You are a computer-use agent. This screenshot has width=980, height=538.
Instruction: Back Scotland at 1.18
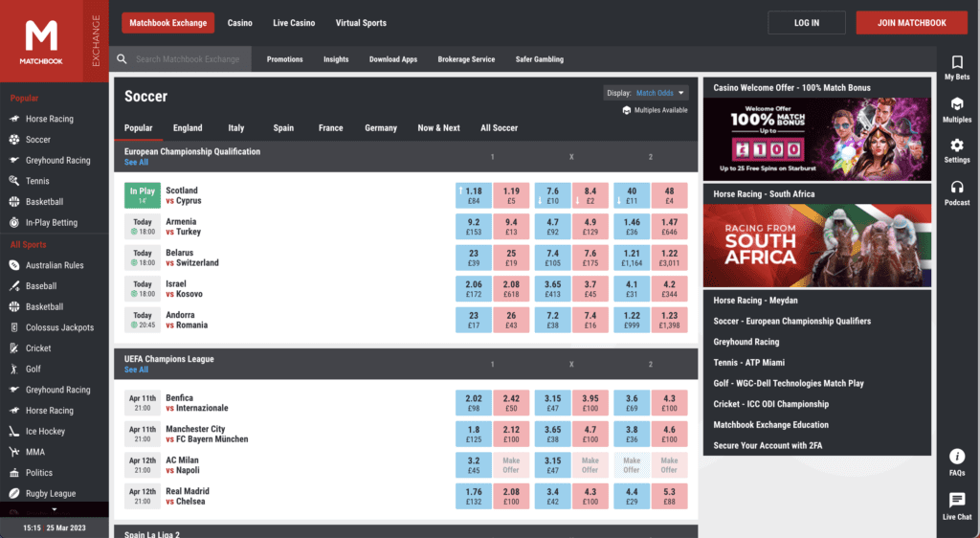(474, 195)
